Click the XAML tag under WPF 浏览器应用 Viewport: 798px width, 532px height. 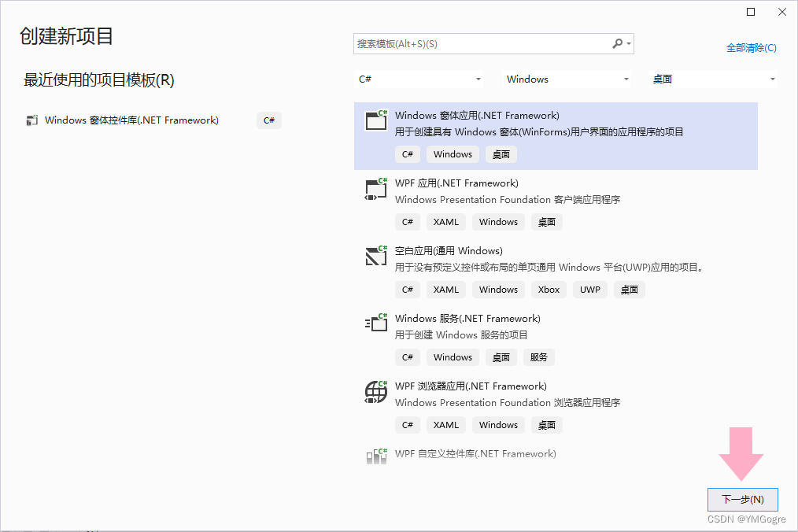coord(445,425)
